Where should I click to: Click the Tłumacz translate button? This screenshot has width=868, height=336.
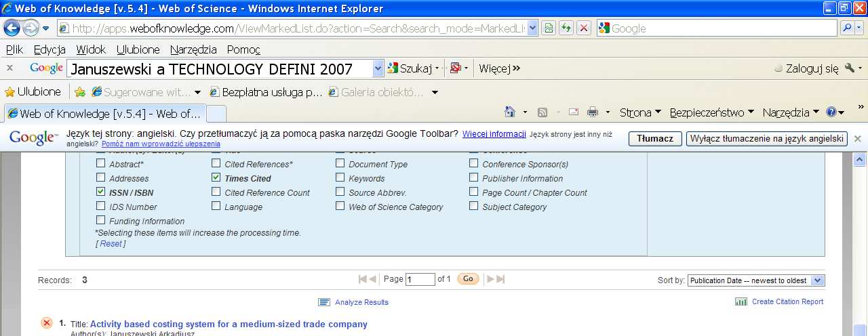[x=655, y=138]
